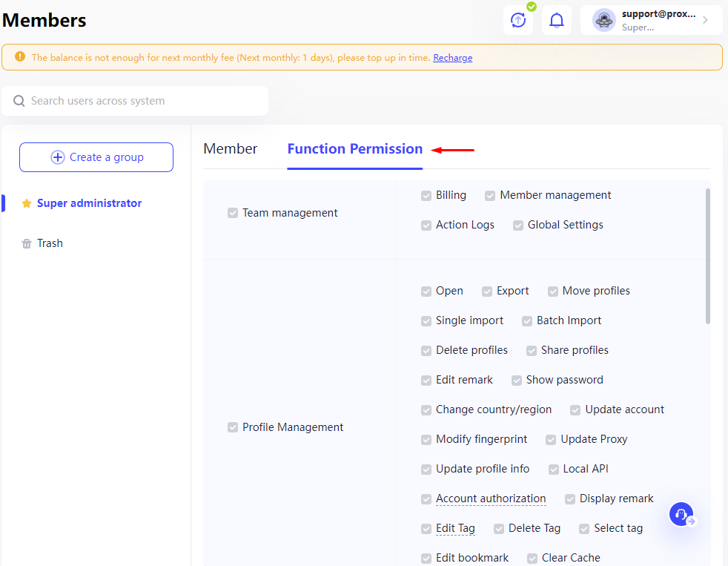Viewport: 728px width, 566px height.
Task: Click the orange warning icon in balance banner
Action: 20,56
